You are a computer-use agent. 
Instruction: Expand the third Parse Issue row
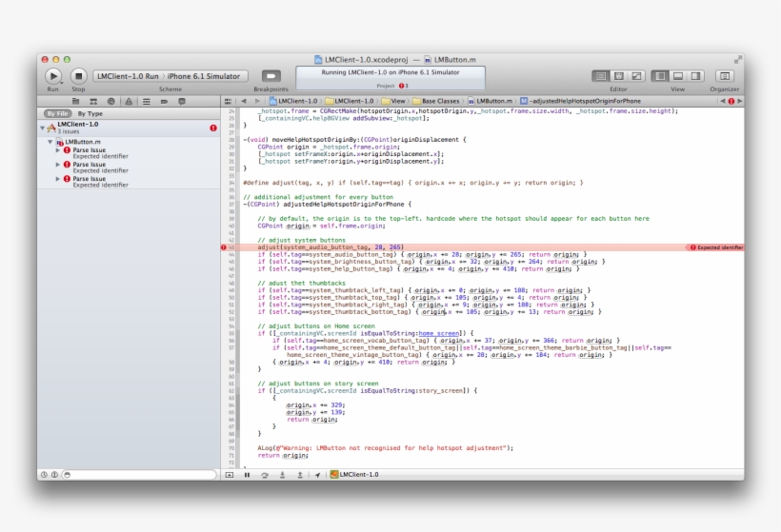tap(58, 179)
